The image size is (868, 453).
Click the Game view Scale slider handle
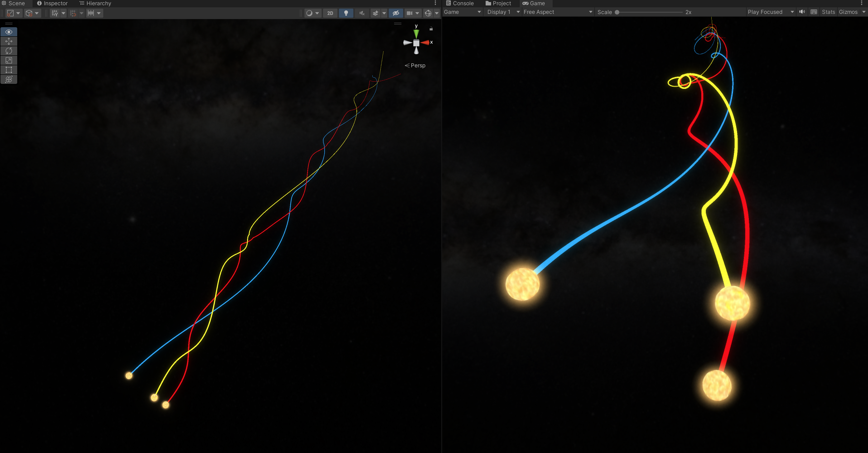617,12
